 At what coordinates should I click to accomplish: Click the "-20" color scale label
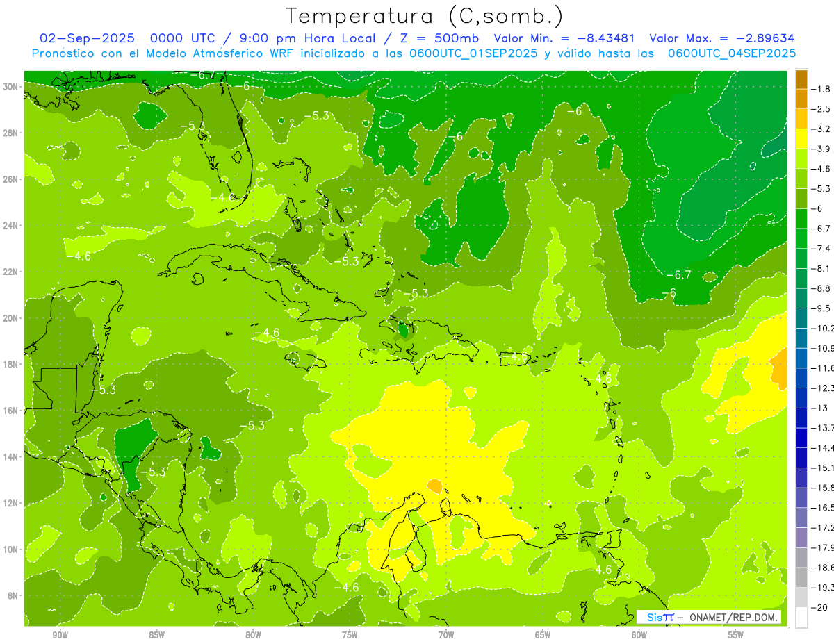pyautogui.click(x=819, y=607)
